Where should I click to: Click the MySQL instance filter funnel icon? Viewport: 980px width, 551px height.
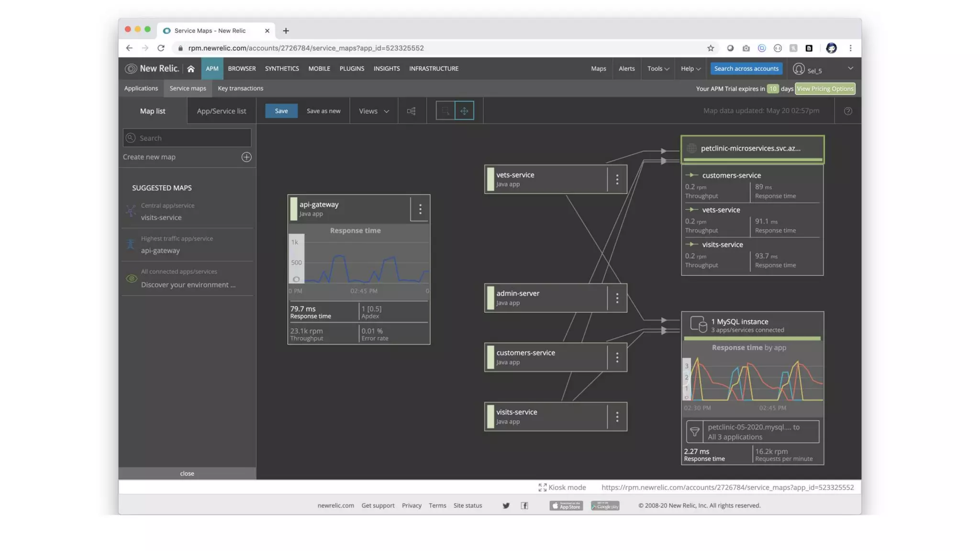[694, 431]
